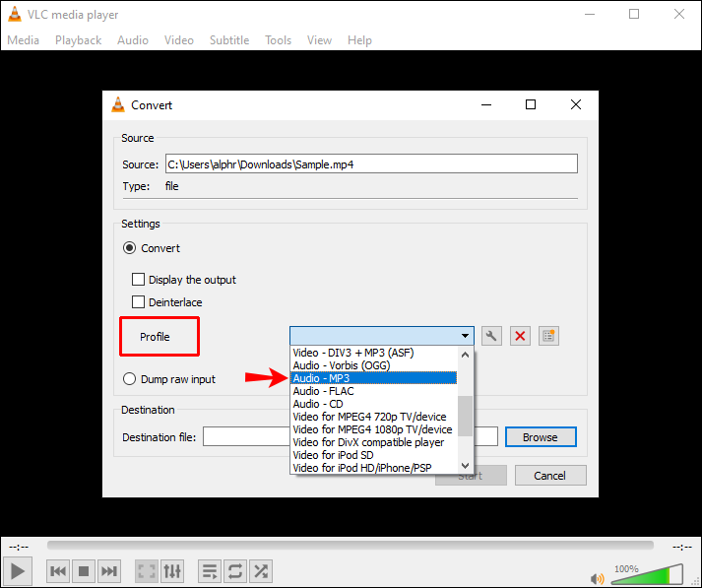This screenshot has width=702, height=588.
Task: Open the Audio menu
Action: [133, 40]
